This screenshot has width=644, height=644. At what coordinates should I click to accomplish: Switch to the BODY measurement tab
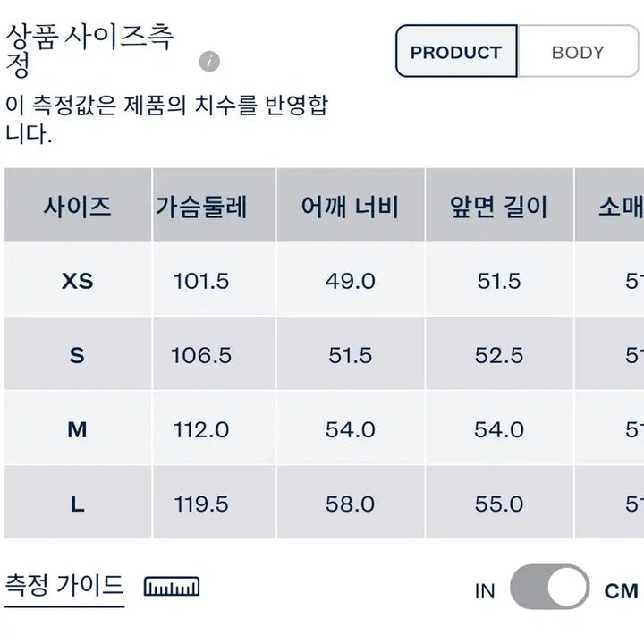coord(578,52)
